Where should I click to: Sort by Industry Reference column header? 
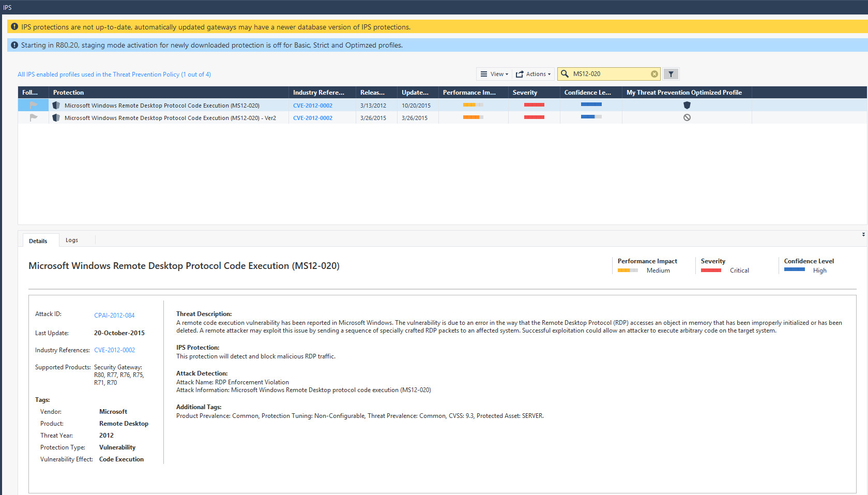tap(322, 93)
